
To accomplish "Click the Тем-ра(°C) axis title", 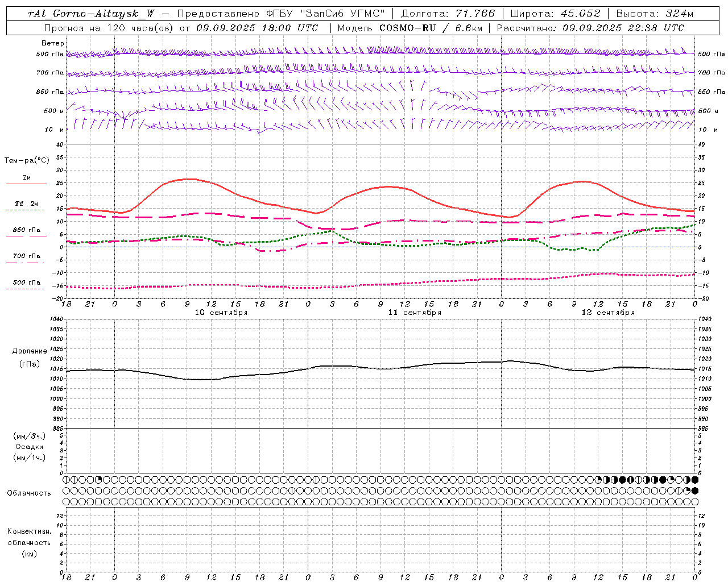I will click(x=27, y=160).
